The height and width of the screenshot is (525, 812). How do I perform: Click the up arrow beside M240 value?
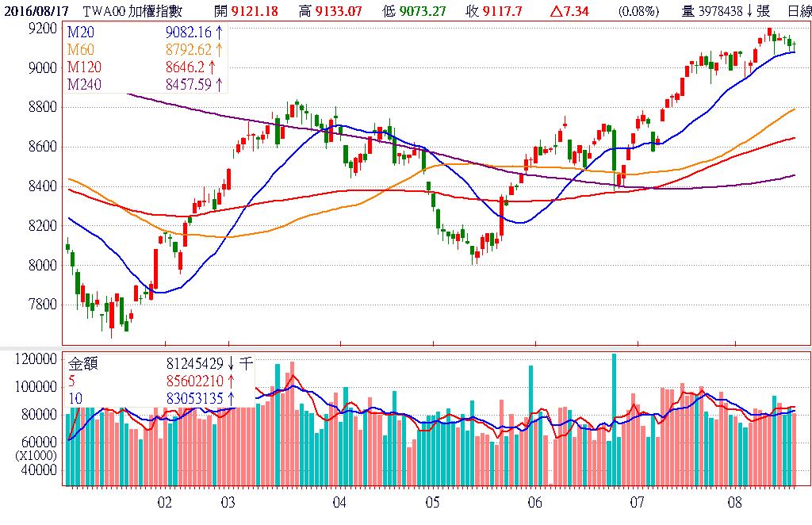pyautogui.click(x=218, y=84)
